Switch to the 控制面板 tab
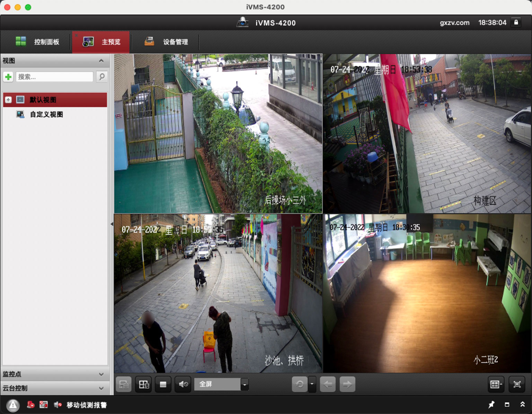The width and height of the screenshot is (532, 414). pos(37,42)
